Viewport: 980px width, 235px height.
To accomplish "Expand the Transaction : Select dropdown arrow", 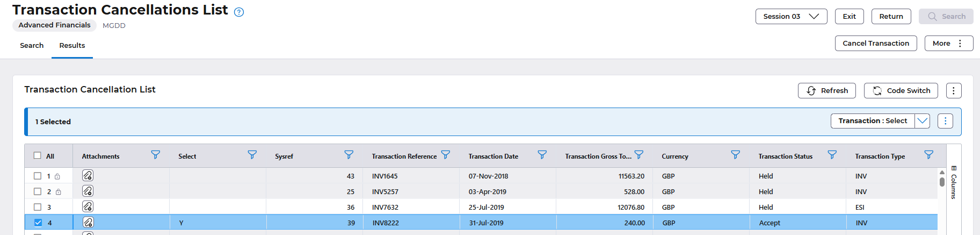I will pos(923,121).
